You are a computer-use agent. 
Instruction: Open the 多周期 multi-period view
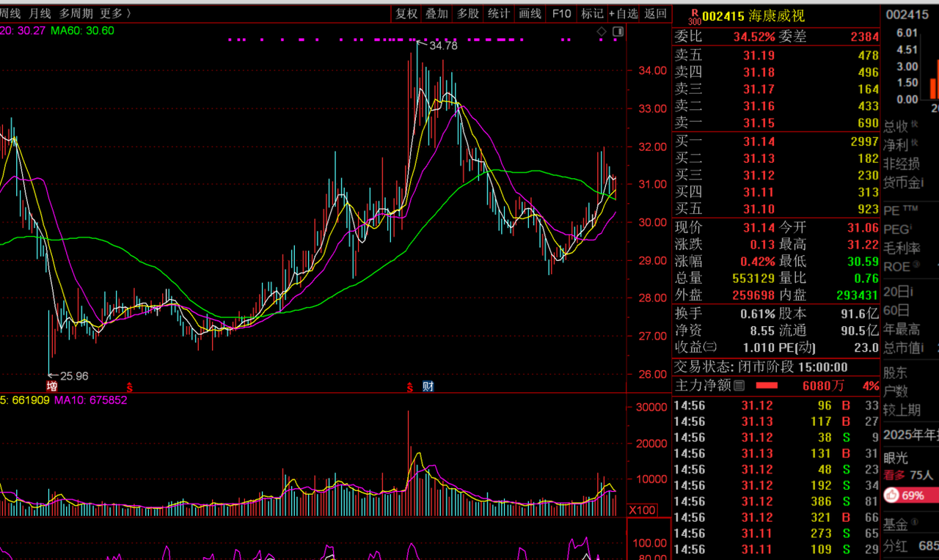pos(76,13)
